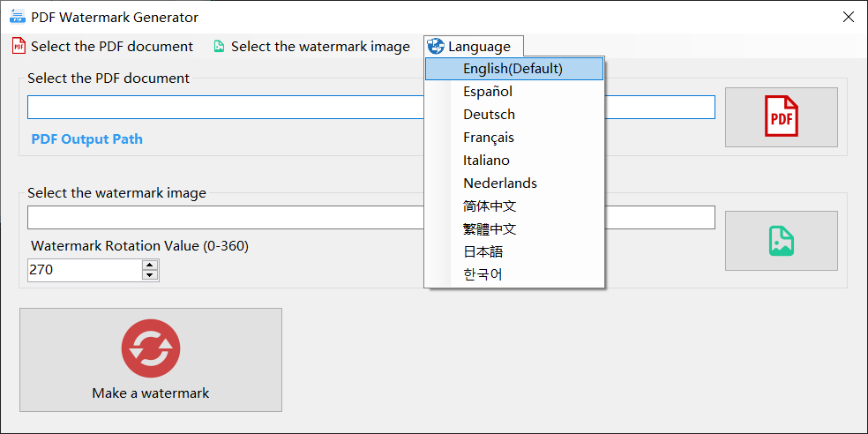Viewport: 868px width, 434px height.
Task: Click the watermark rotation value field
Action: pos(85,270)
